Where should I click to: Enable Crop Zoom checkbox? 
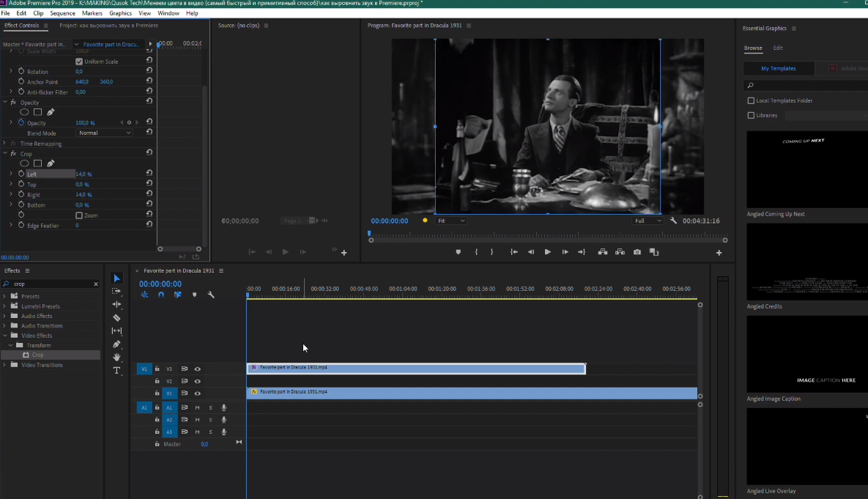(x=78, y=215)
